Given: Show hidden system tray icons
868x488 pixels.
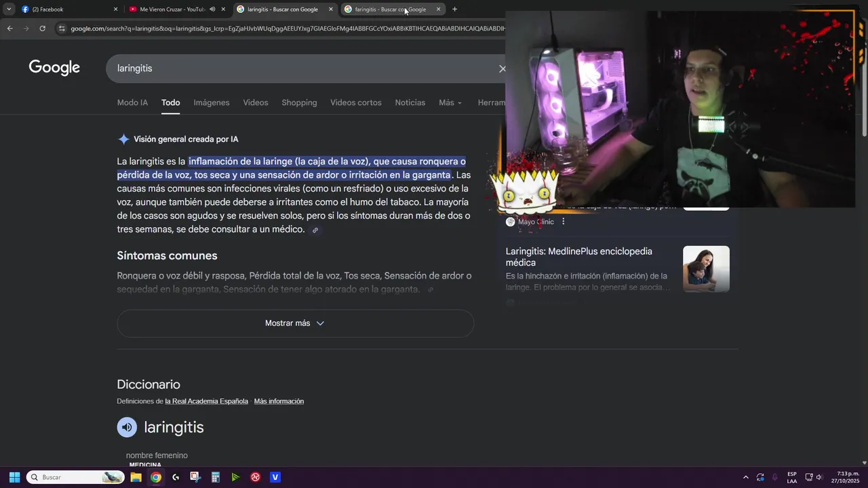Looking at the screenshot, I should point(746,477).
